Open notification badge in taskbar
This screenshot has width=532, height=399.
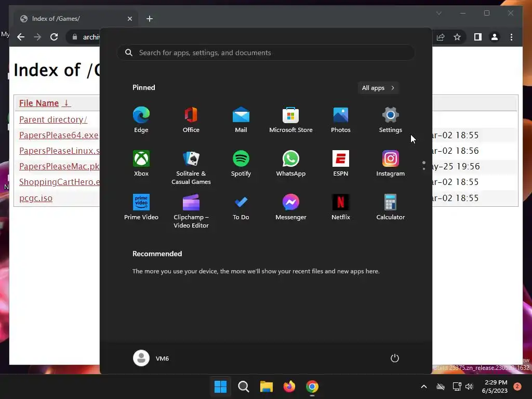(517, 387)
